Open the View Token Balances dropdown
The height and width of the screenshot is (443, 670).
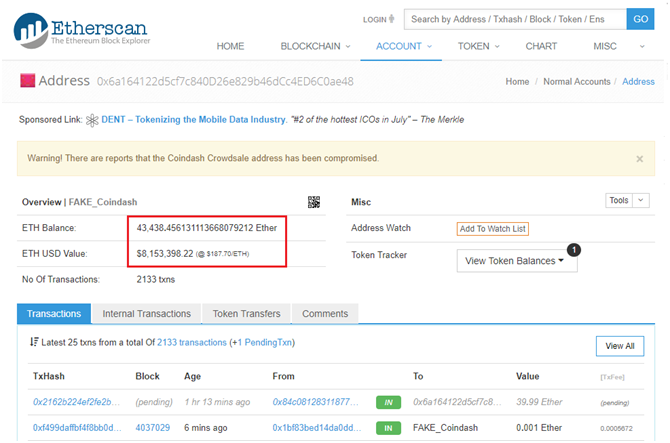517,261
